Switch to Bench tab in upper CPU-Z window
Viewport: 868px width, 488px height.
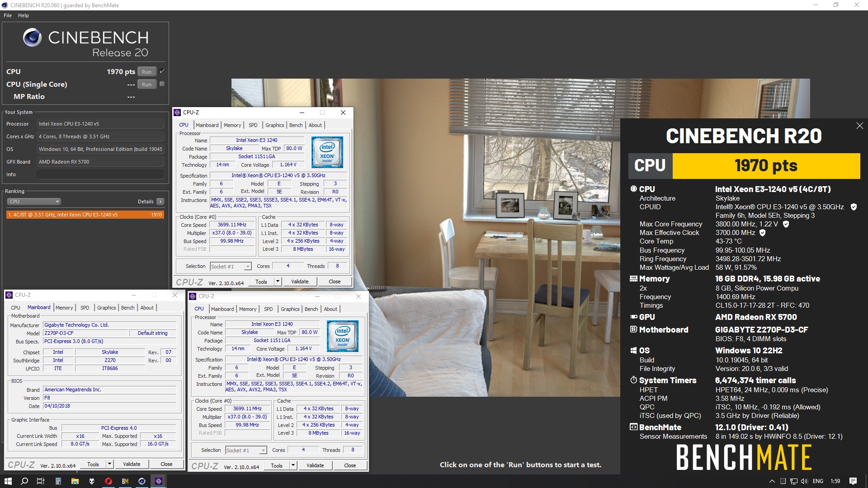click(x=296, y=125)
